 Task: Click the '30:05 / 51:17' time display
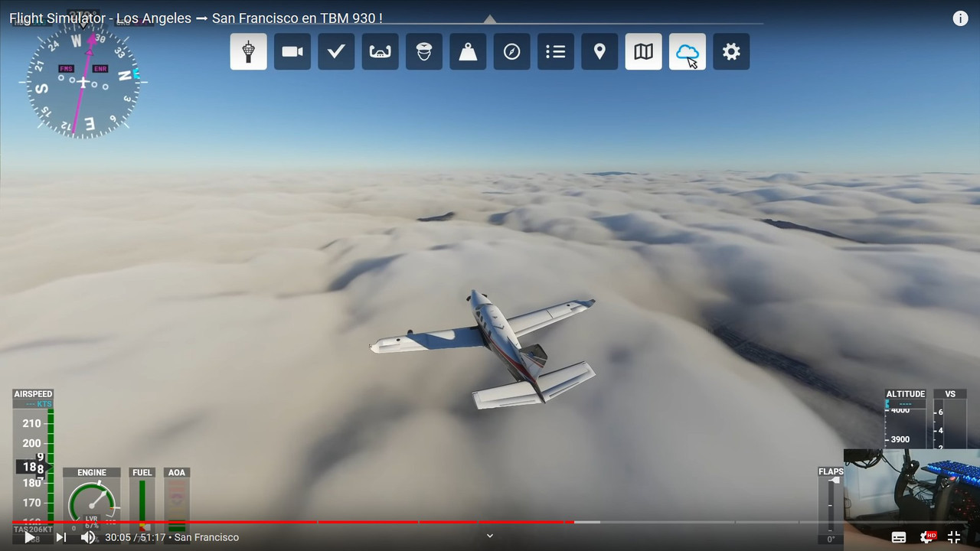point(136,537)
